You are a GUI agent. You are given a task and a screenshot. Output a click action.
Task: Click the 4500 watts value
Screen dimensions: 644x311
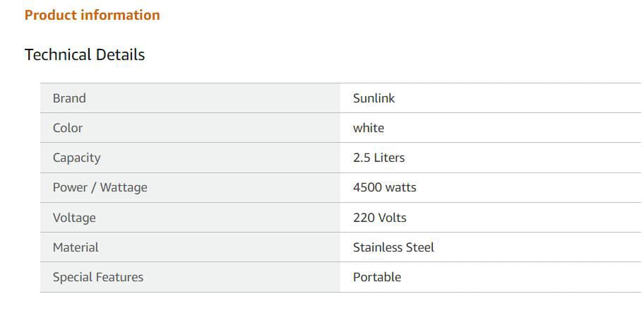pyautogui.click(x=384, y=187)
